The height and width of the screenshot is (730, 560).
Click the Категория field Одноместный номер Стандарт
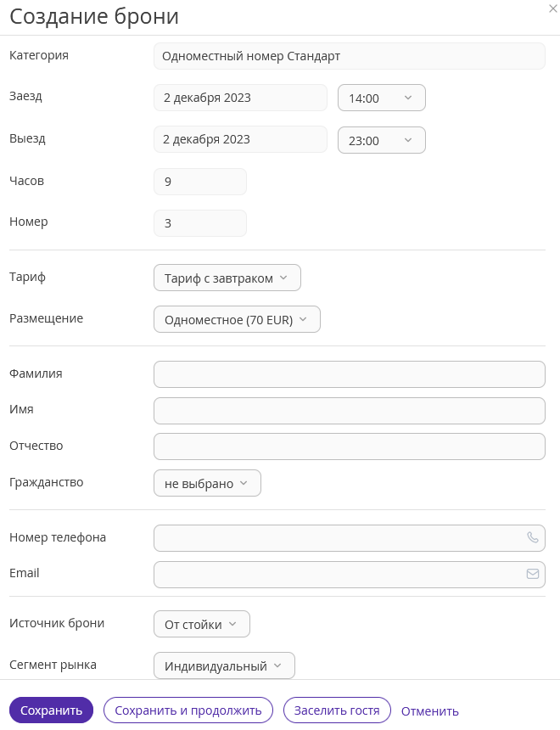pos(350,56)
